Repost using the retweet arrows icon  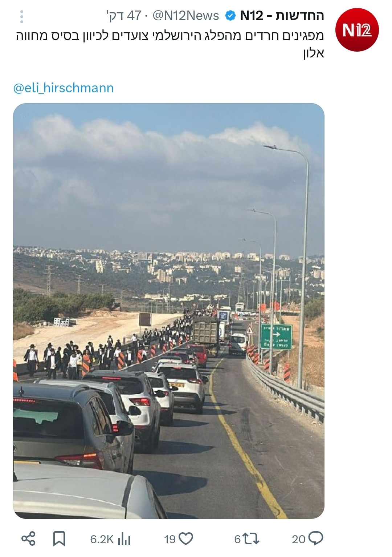point(251,538)
